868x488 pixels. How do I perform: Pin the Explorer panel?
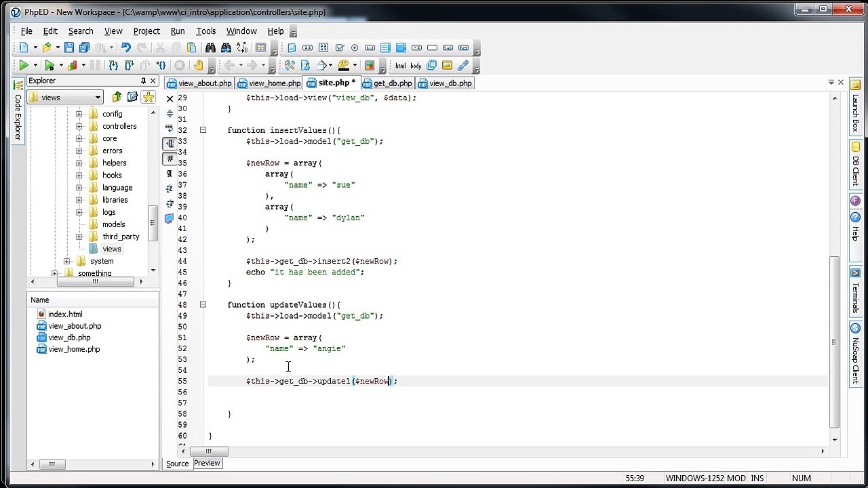(143, 81)
